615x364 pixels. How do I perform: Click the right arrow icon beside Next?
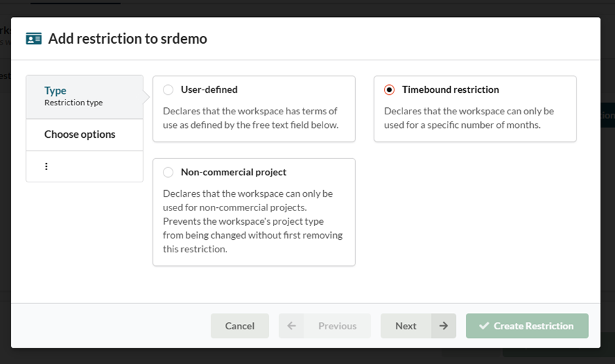(443, 326)
